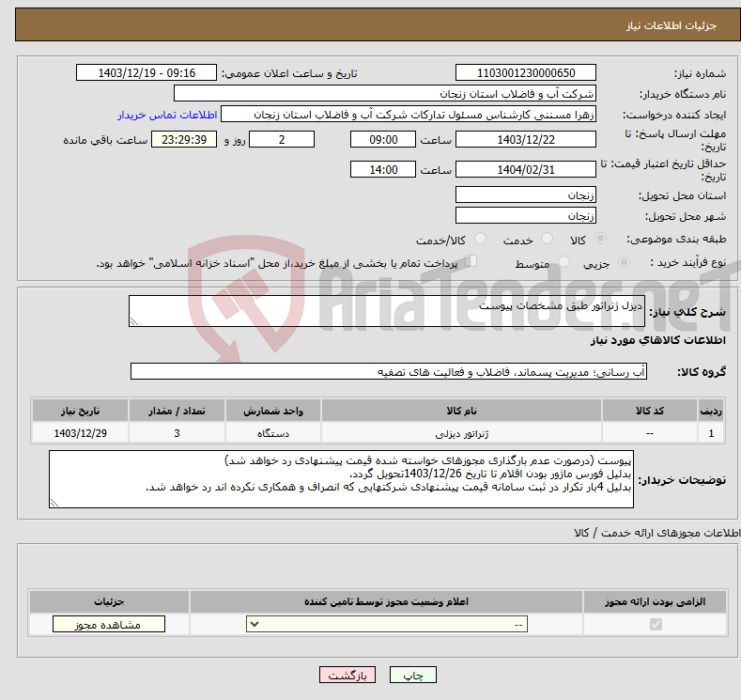This screenshot has height=700, width=741.
Task: Select the کالا/خدمت radio button
Action: 480,239
